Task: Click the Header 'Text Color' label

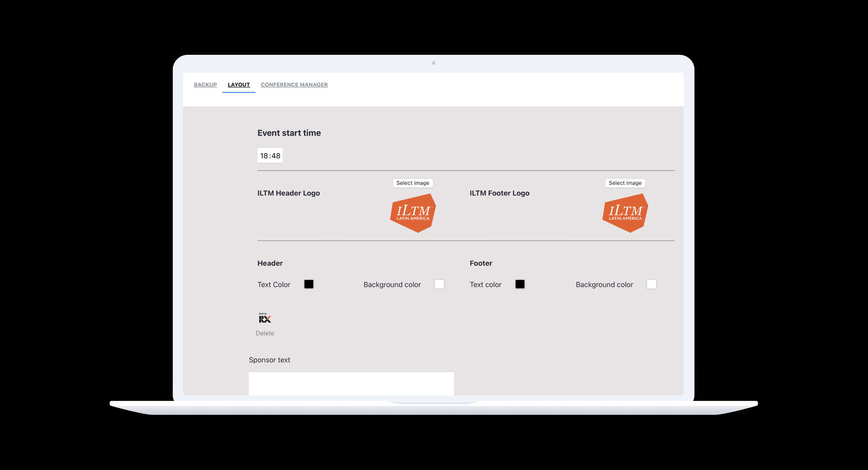Action: coord(273,285)
